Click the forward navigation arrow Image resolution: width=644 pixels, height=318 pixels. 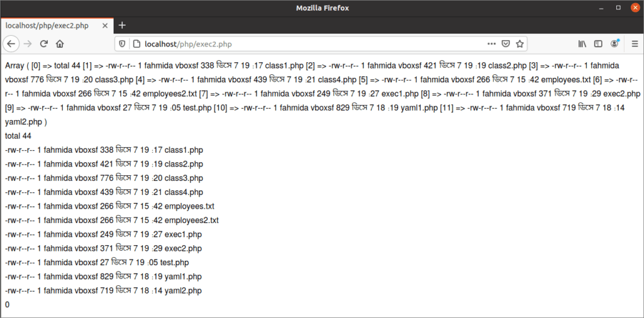tap(28, 44)
